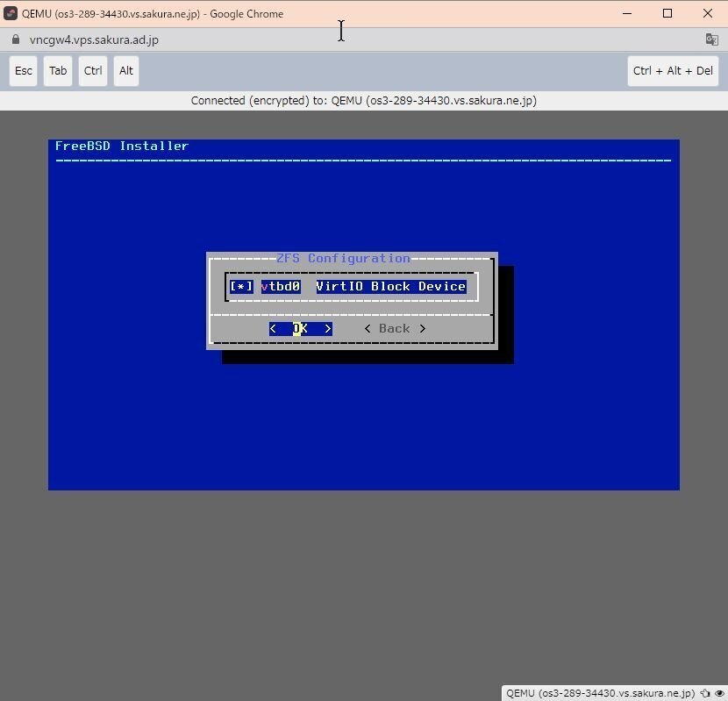The width and height of the screenshot is (728, 701).
Task: Click the 'ZFS Configuration' dialog title
Action: 343,258
